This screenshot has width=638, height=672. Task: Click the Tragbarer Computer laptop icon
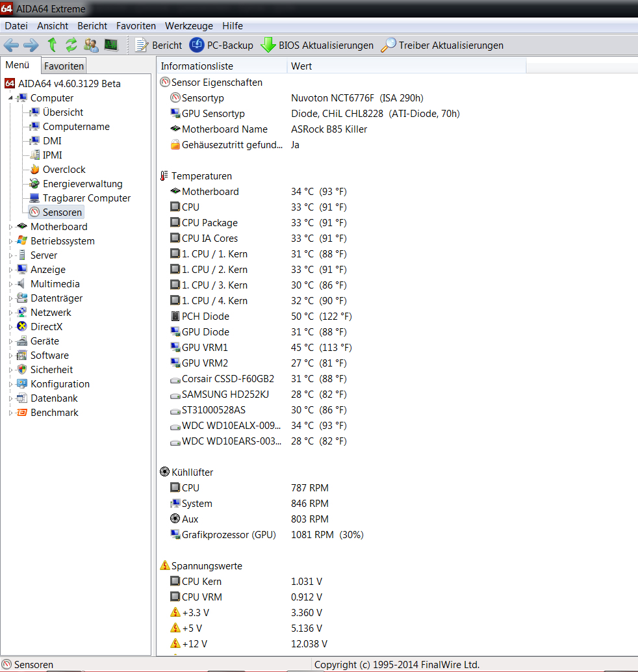[x=34, y=198]
